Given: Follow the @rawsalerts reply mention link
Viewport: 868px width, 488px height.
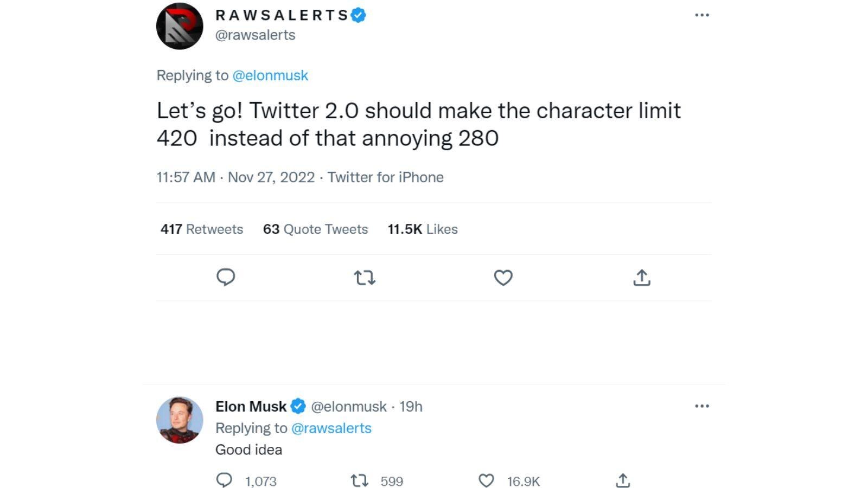Looking at the screenshot, I should pyautogui.click(x=331, y=428).
